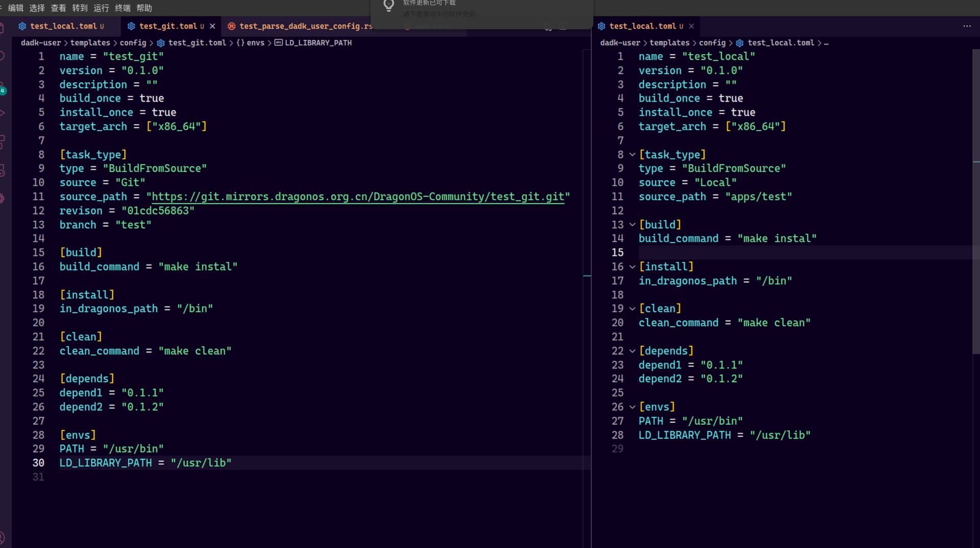This screenshot has width=980, height=548.
Task: Open Source Control view with badge
Action: click(x=3, y=87)
